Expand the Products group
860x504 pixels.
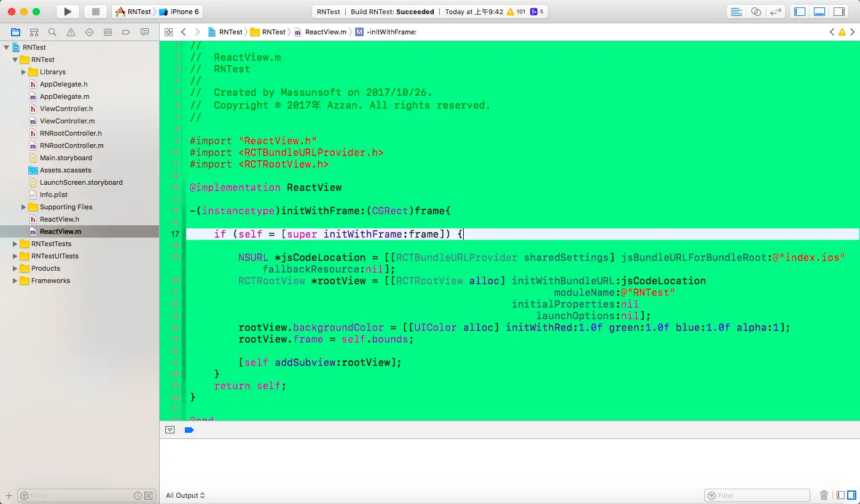coord(15,268)
